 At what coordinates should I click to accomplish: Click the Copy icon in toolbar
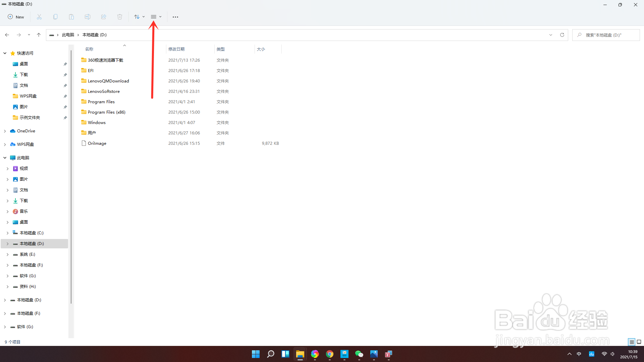(x=55, y=17)
